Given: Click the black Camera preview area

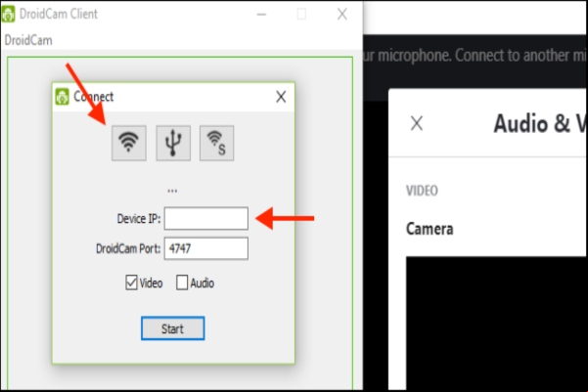Looking at the screenshot, I should click(x=496, y=323).
